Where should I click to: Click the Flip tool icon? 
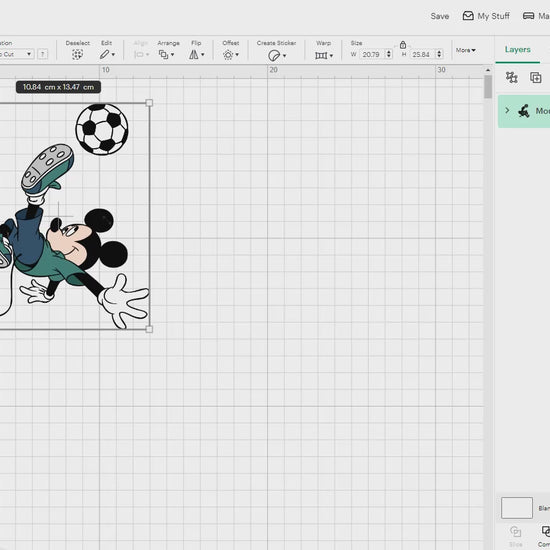point(194,54)
